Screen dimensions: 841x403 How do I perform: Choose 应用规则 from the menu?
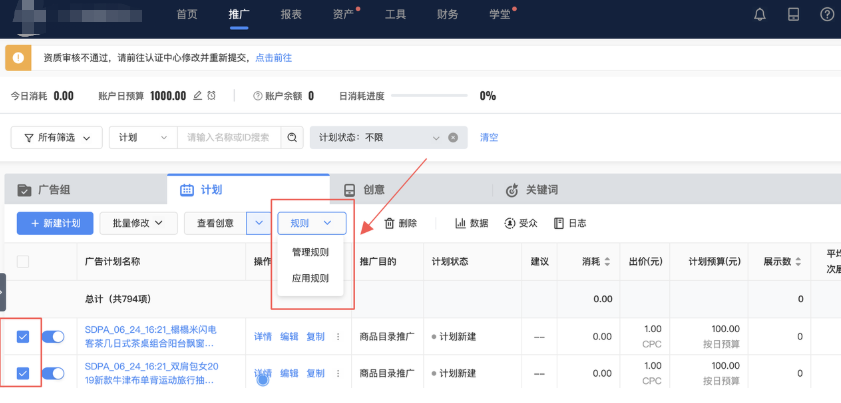point(310,279)
